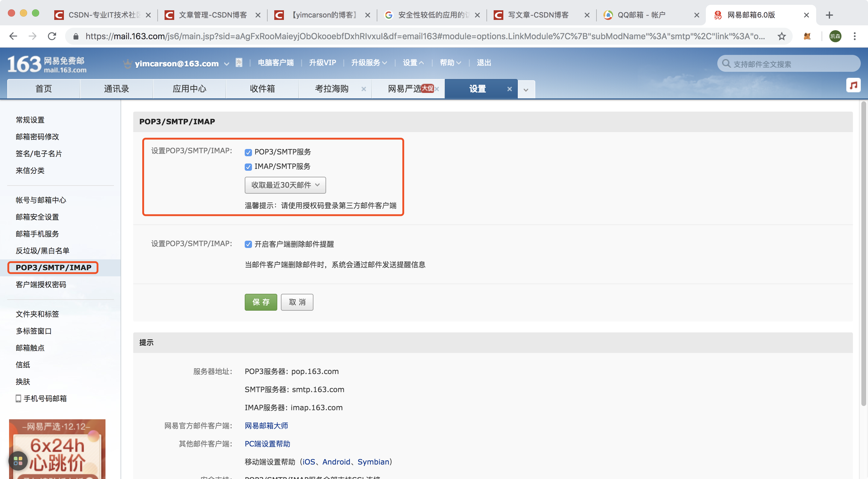868x479 pixels.
Task: Open the fox extension icon
Action: 807,36
